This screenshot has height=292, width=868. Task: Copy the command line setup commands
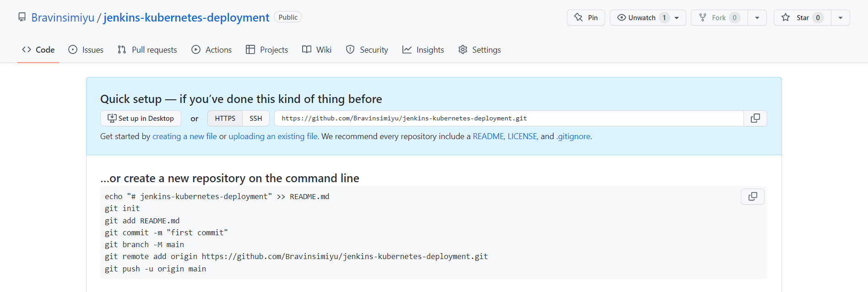(752, 196)
